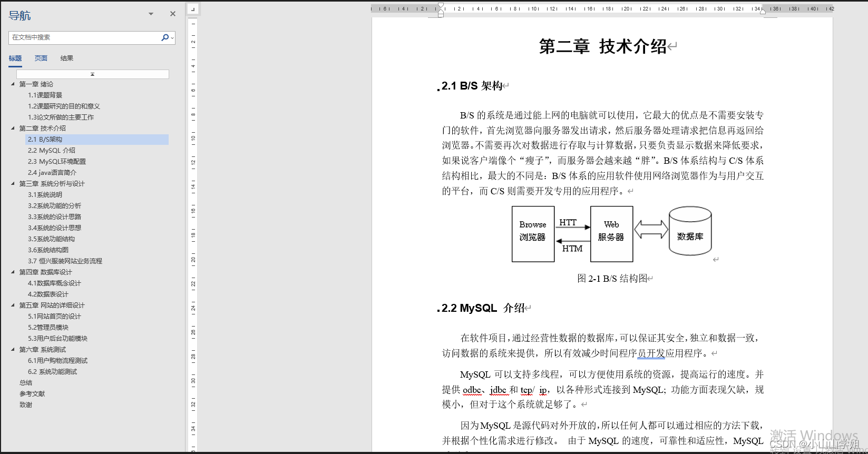Open the search options dropdown arrow

(172, 38)
